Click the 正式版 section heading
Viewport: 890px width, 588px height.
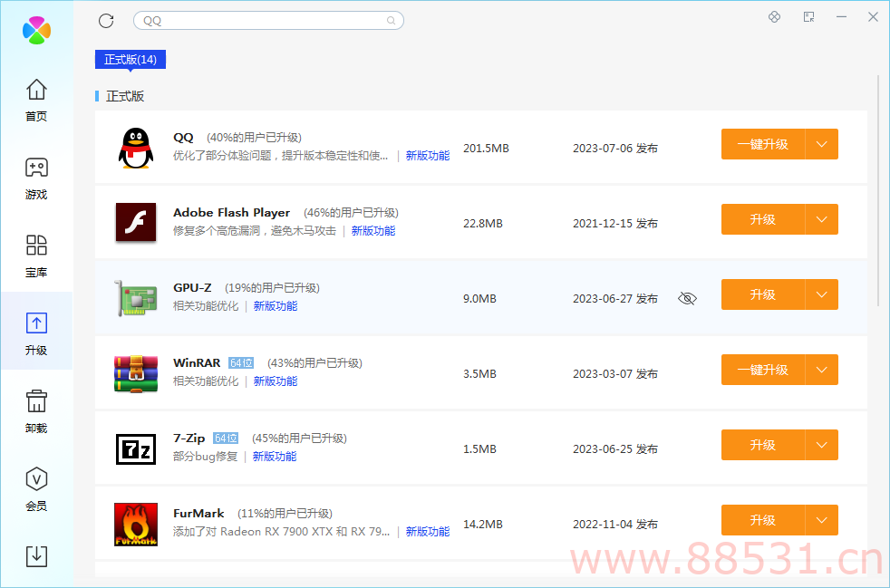[125, 96]
